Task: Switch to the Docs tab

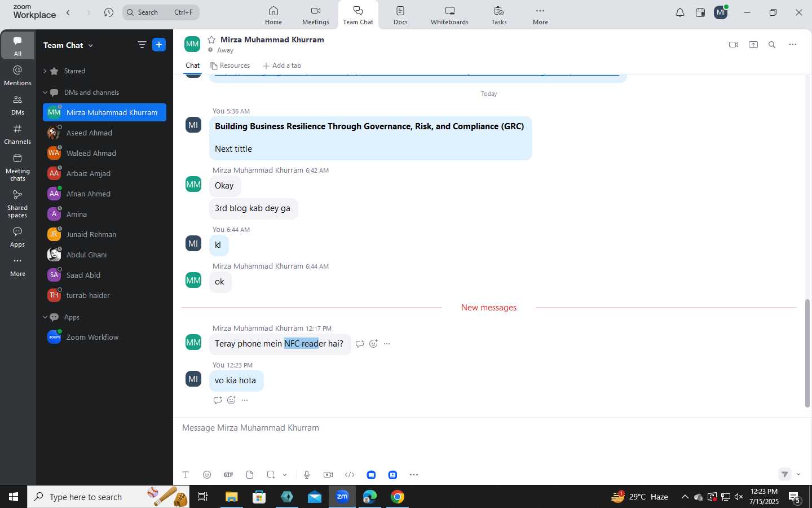Action: pyautogui.click(x=400, y=15)
